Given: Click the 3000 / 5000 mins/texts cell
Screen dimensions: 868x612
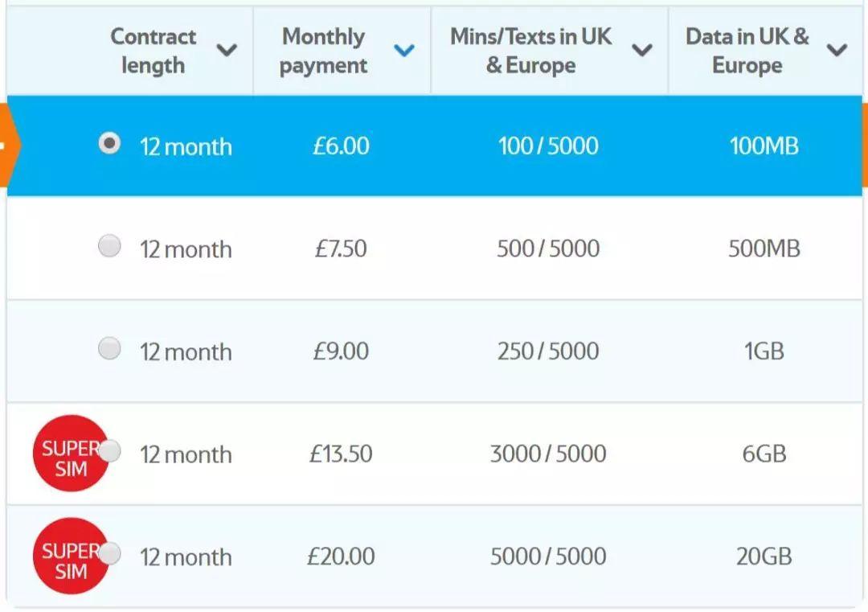Looking at the screenshot, I should click(548, 454).
